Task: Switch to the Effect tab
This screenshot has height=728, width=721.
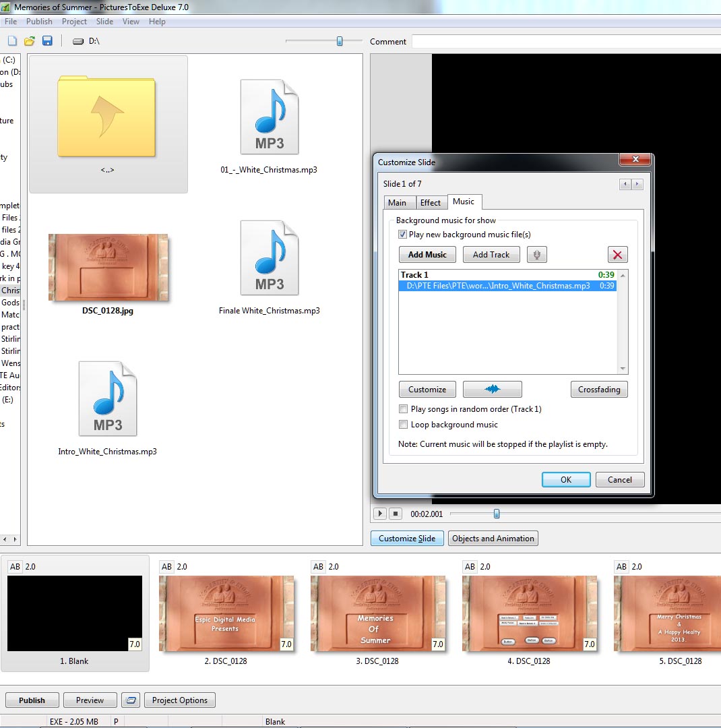Action: (430, 203)
